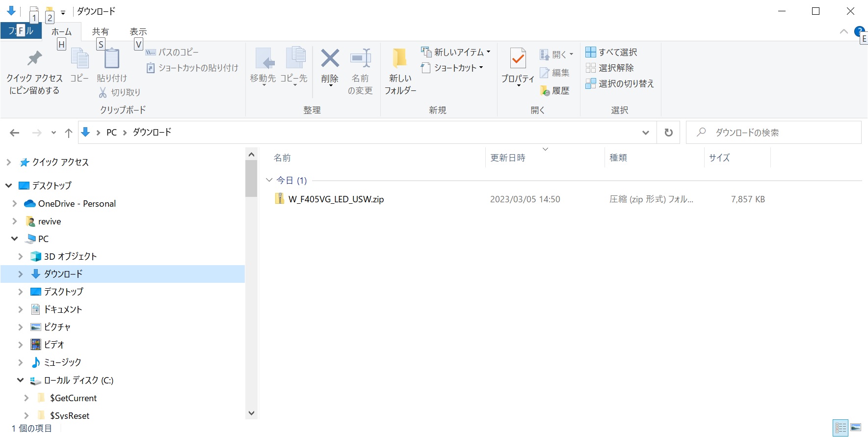
Task: Click the Help question mark icon
Action: tap(859, 31)
